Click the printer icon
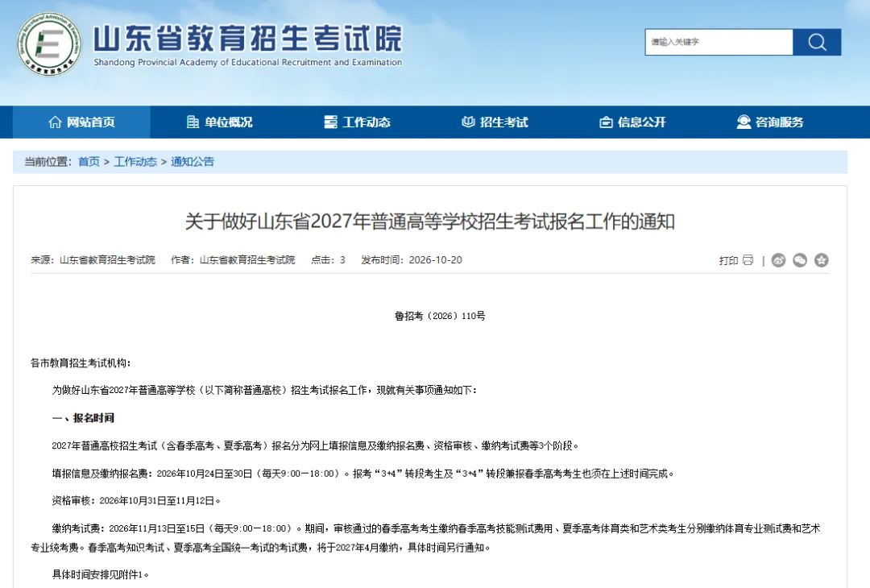870x588 pixels. pos(748,260)
